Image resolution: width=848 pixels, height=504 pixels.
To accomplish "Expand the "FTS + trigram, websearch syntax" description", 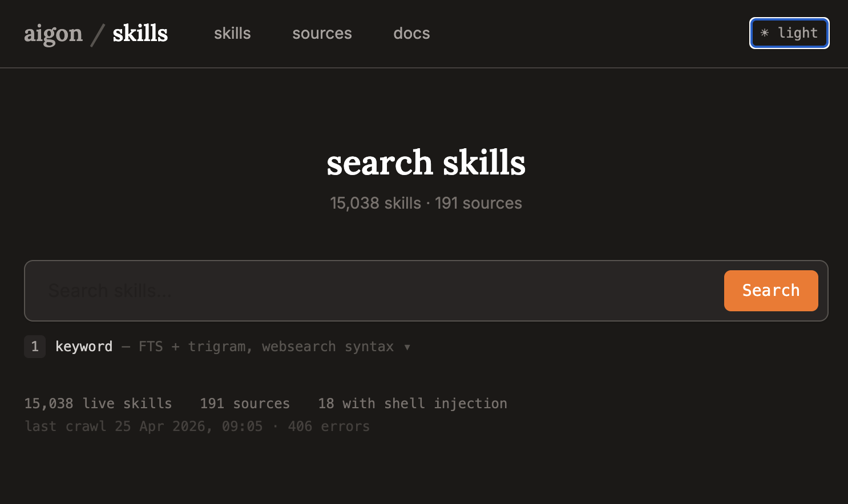I will click(x=265, y=346).
